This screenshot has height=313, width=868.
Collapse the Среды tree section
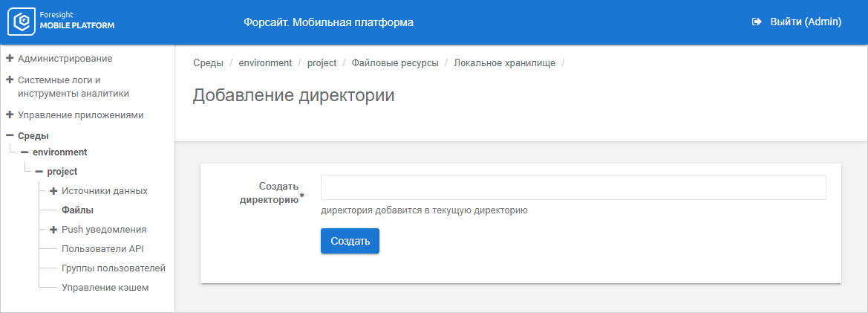pos(10,136)
